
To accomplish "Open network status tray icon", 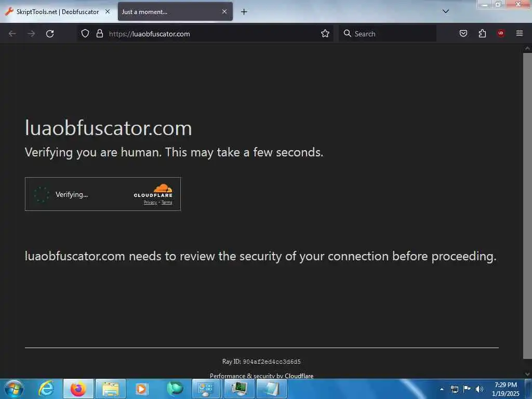I will 454,389.
